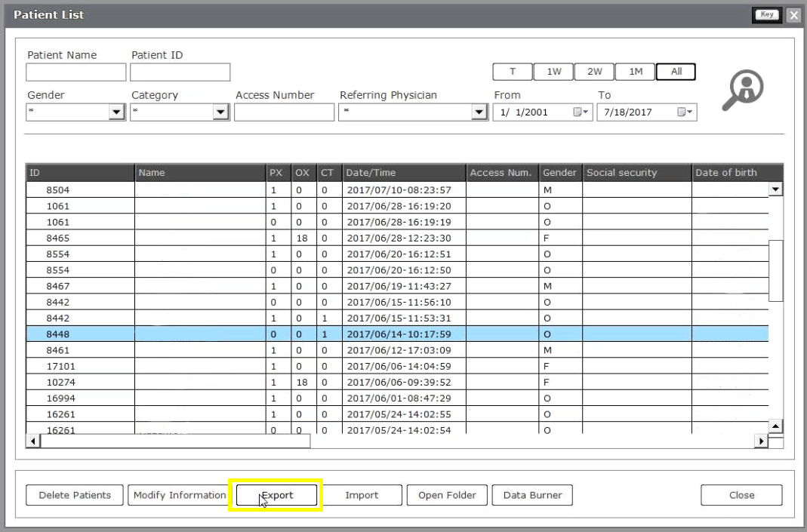Select the 1W date range toggle
The image size is (807, 532).
click(553, 72)
